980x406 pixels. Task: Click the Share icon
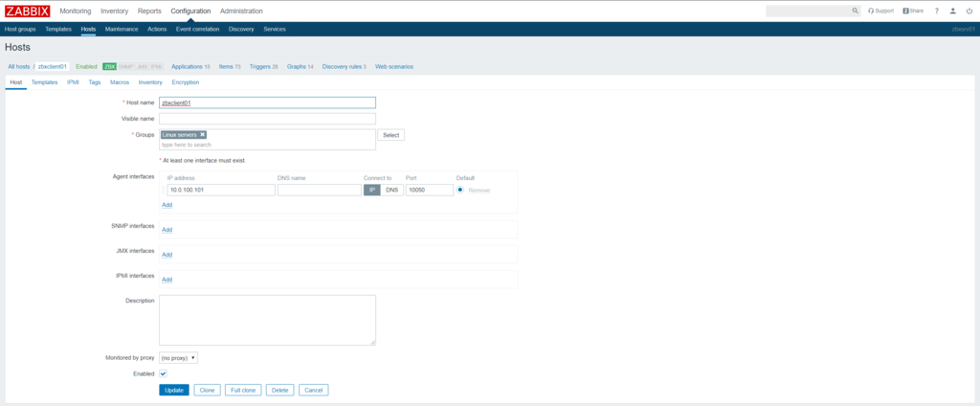(912, 11)
